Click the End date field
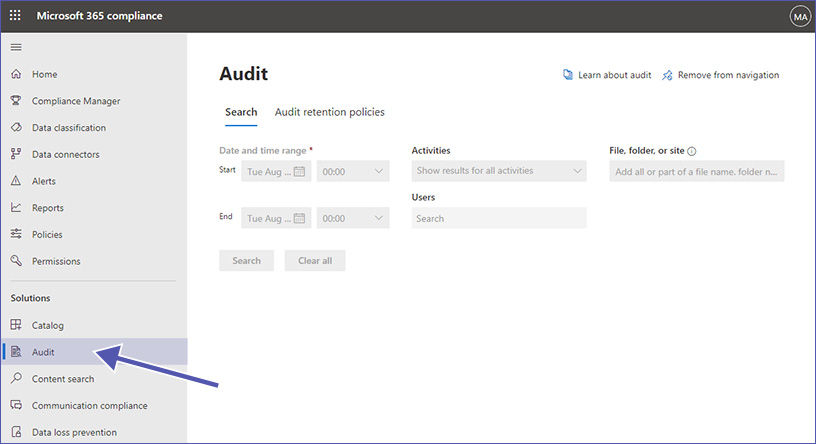Viewport: 816px width, 444px height. coord(276,218)
